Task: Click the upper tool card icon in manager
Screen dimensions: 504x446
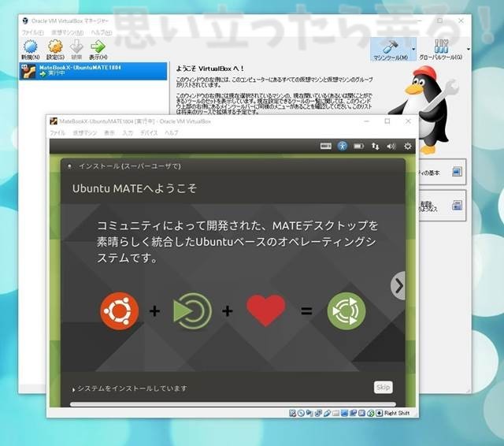Action: point(457,172)
